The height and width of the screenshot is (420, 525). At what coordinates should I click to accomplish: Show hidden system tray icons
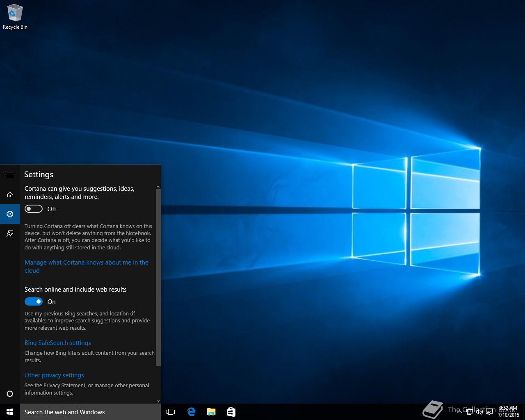click(459, 412)
